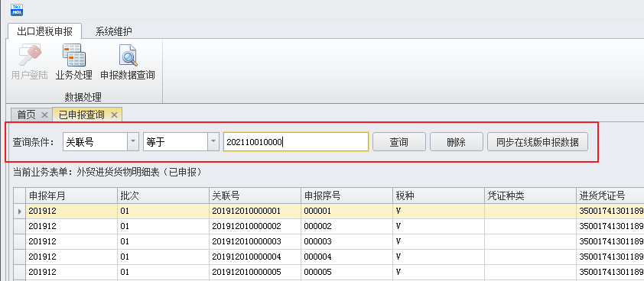644x281 pixels.
Task: Click the 删除 button
Action: coord(456,142)
